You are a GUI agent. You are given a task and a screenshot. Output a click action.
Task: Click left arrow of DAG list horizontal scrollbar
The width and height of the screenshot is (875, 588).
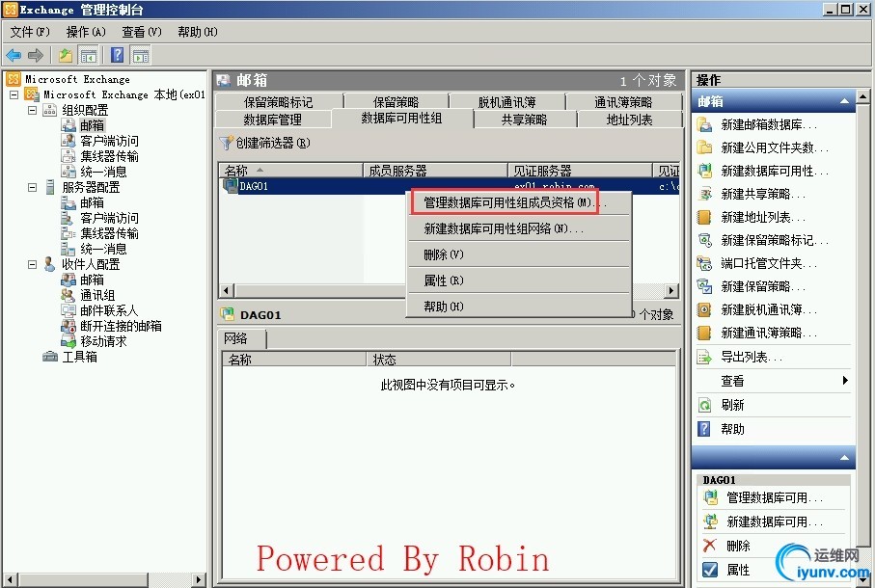coord(226,290)
